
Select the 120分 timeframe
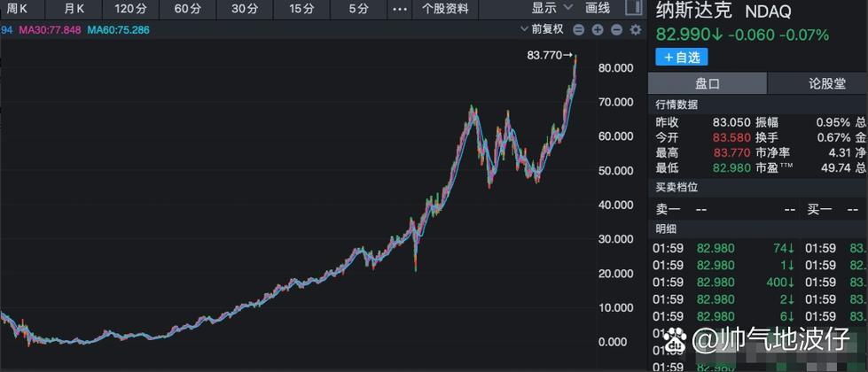130,9
